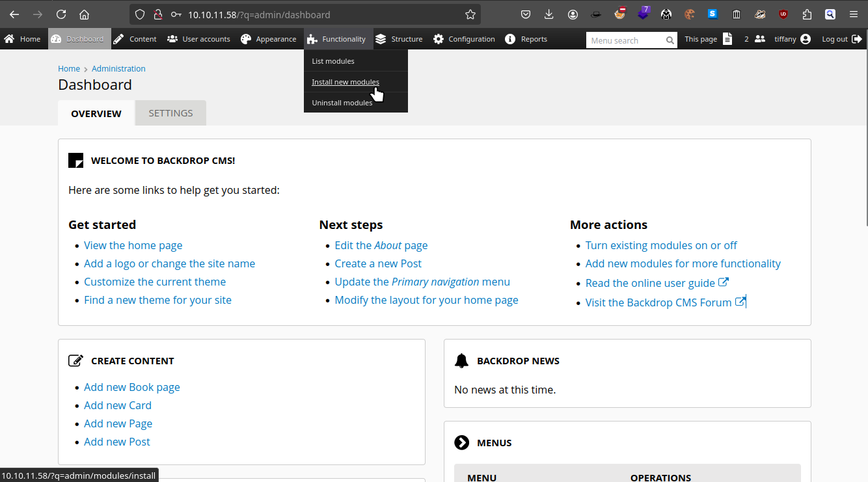Open the Pocket save icon

tap(526, 14)
